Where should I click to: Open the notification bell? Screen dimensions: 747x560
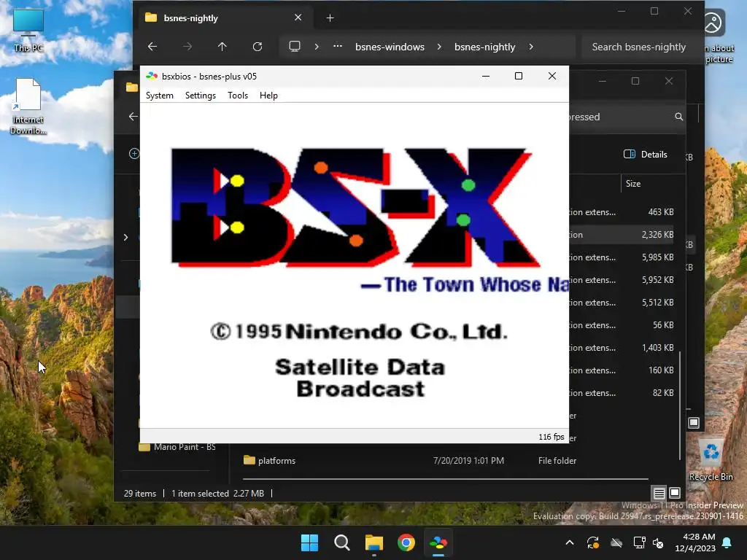click(x=727, y=542)
